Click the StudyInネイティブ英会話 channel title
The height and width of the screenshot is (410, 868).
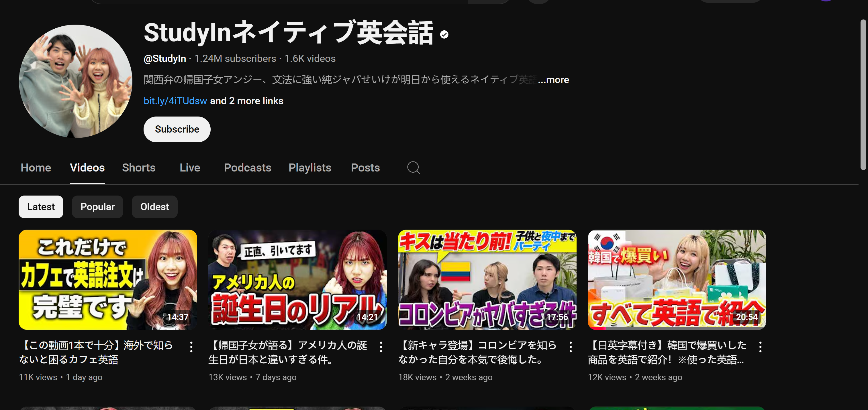pyautogui.click(x=289, y=33)
